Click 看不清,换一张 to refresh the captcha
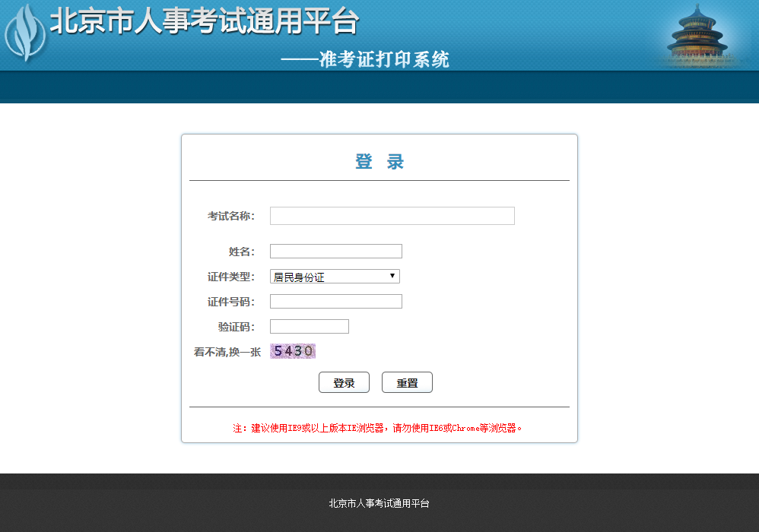Image resolution: width=759 pixels, height=532 pixels. (227, 352)
